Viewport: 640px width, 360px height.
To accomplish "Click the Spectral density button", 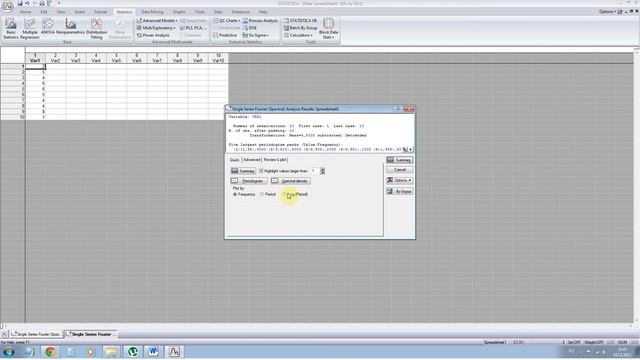I will 290,181.
